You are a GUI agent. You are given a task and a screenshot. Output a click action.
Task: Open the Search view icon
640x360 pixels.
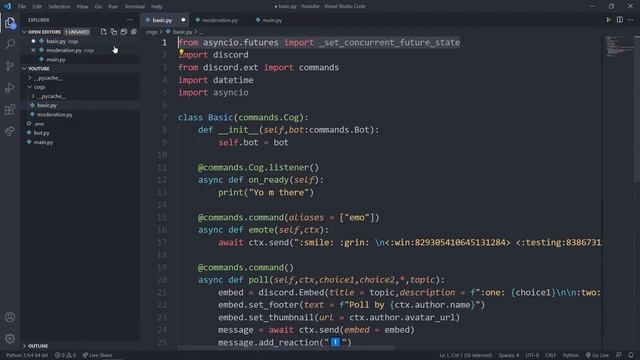tap(10, 44)
